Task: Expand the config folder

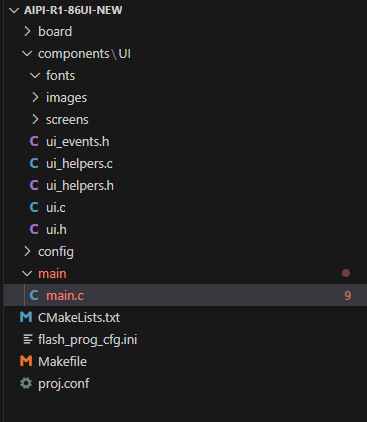Action: [27, 251]
